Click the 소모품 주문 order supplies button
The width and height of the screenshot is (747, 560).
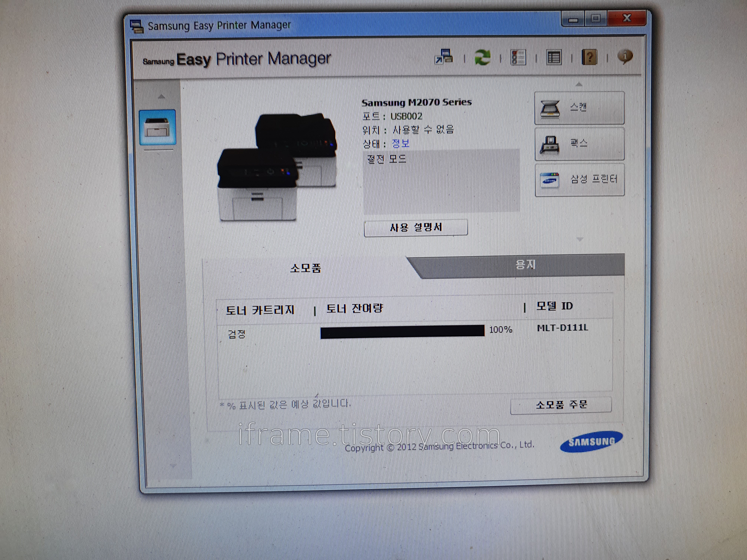(x=561, y=405)
